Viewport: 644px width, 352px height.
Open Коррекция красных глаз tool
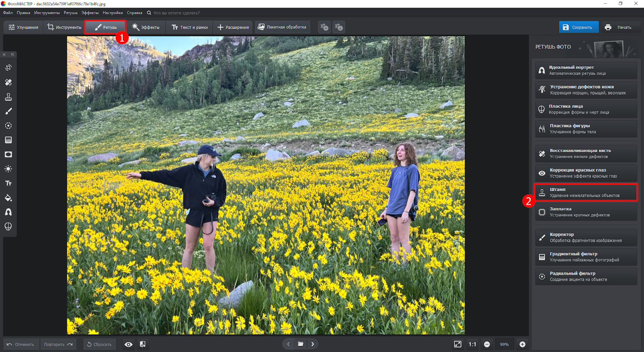pyautogui.click(x=586, y=173)
